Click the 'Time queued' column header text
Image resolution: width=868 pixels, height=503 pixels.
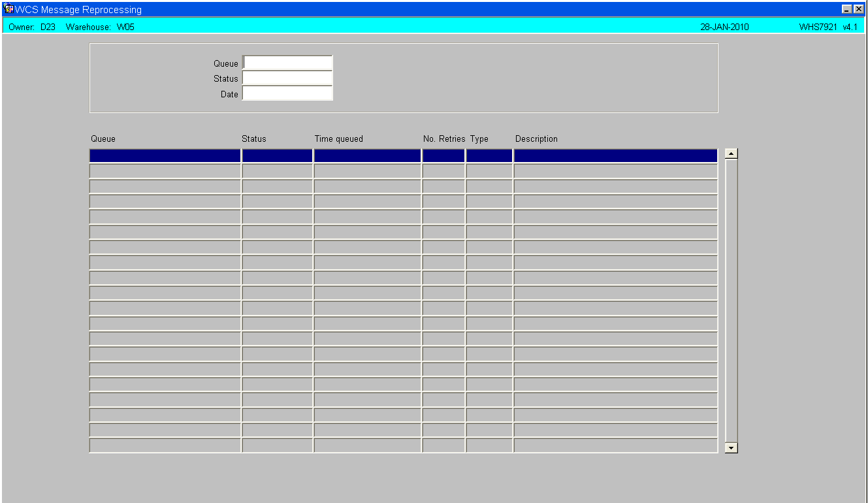[339, 139]
